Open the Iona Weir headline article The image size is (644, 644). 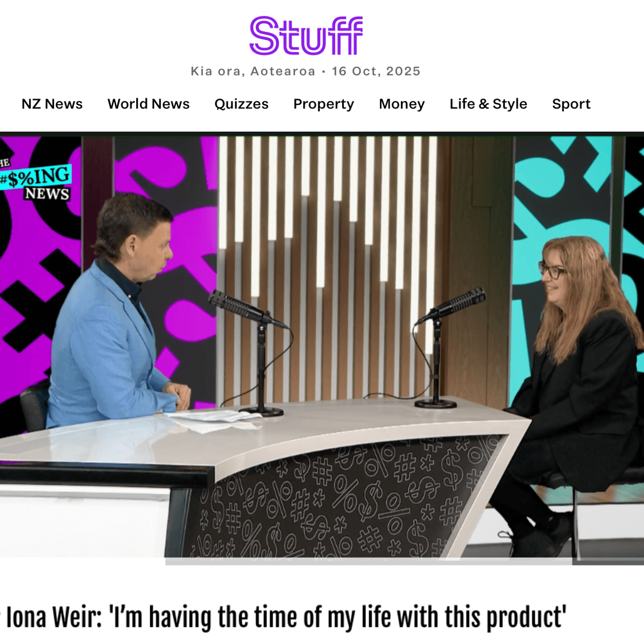point(286,617)
